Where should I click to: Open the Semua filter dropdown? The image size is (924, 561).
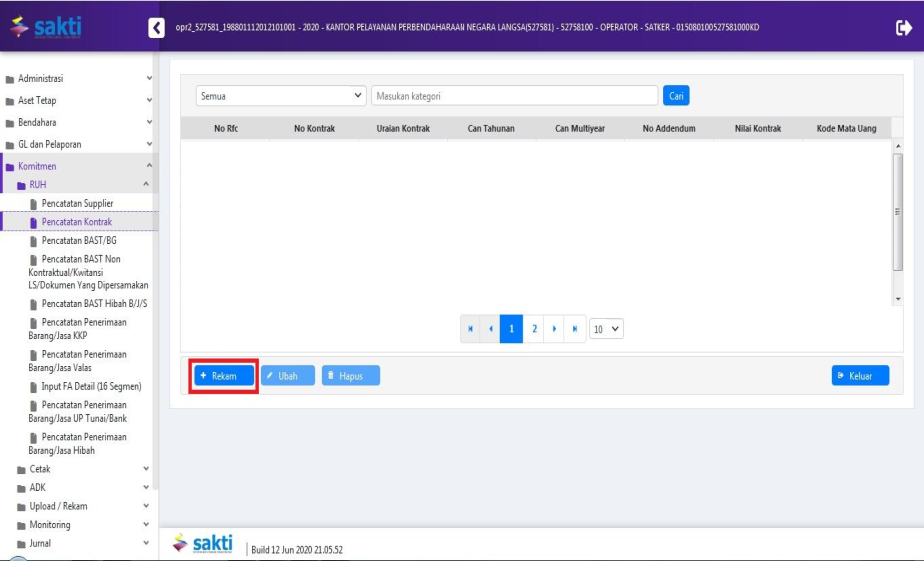point(281,96)
